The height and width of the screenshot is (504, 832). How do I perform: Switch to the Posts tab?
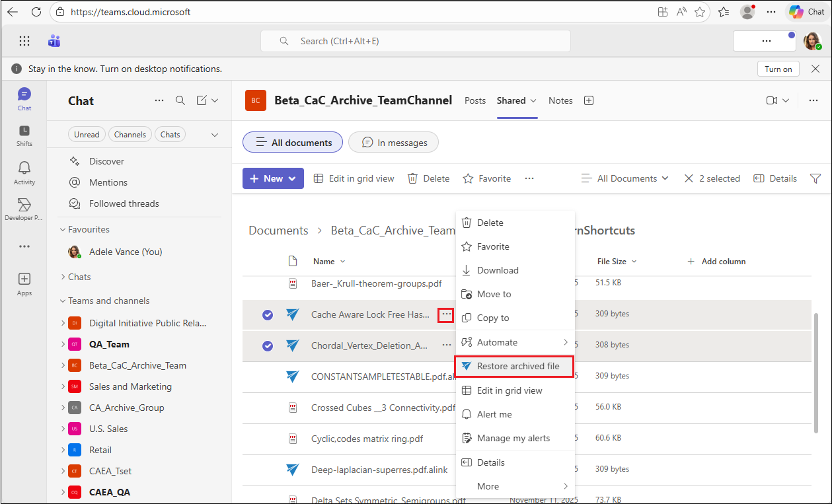(x=475, y=100)
